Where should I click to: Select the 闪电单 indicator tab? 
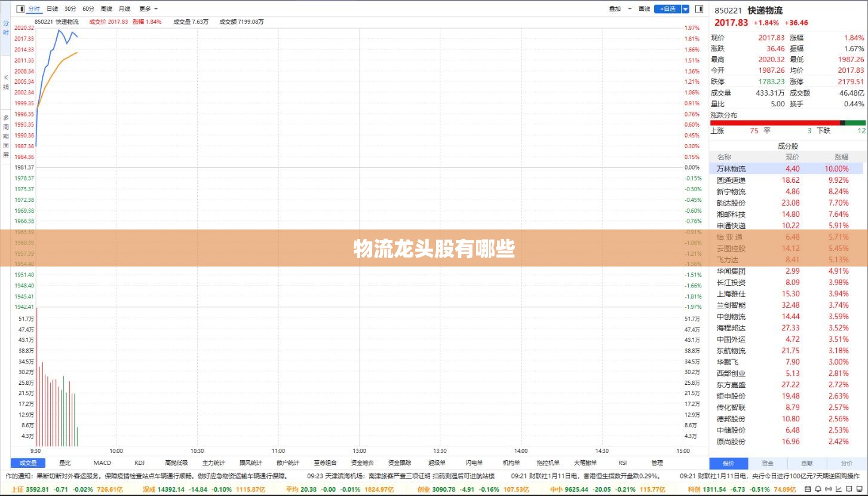[474, 463]
